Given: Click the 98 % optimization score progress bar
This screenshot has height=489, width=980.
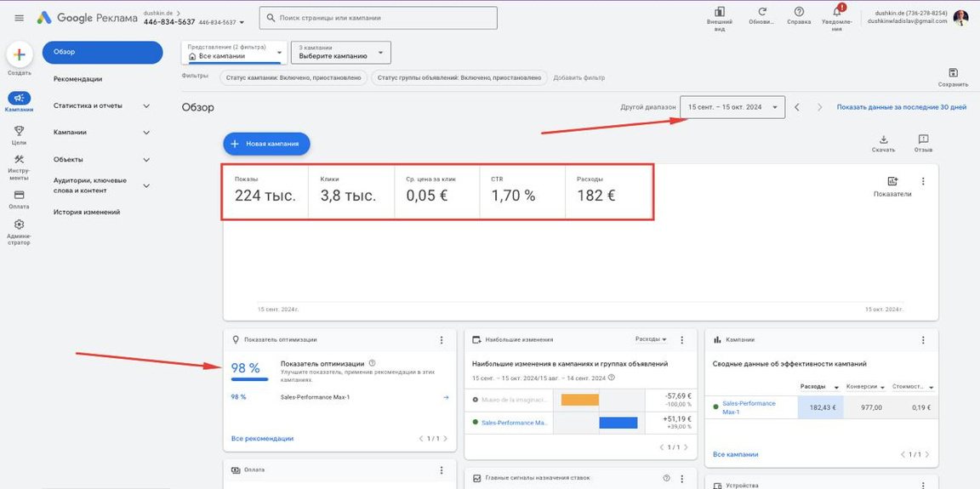Looking at the screenshot, I should click(249, 378).
